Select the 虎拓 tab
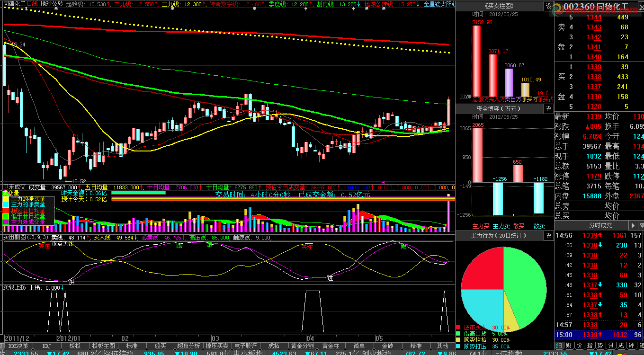 coord(274,346)
